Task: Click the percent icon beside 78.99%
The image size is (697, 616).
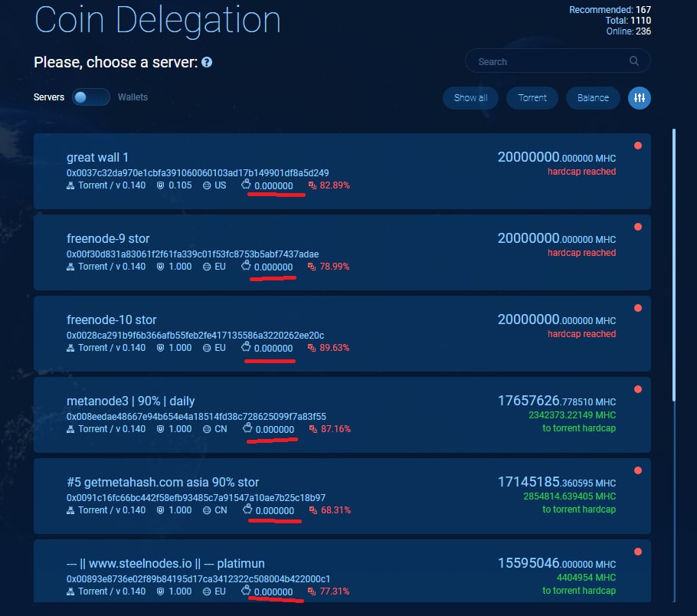Action: tap(312, 267)
